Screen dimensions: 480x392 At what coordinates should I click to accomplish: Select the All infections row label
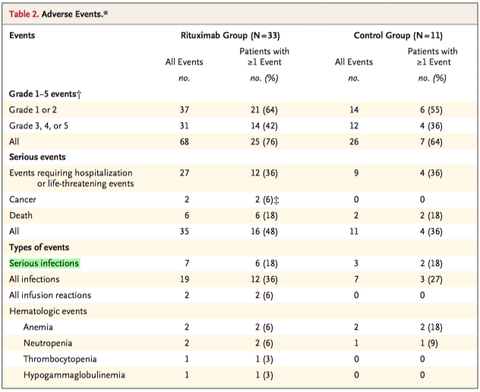pos(34,279)
